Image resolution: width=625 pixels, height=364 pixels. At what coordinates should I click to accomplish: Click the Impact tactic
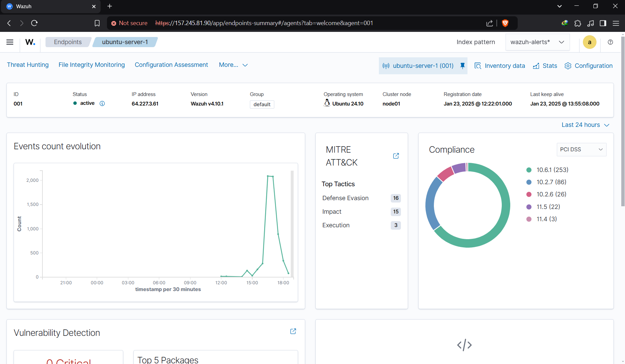332,212
